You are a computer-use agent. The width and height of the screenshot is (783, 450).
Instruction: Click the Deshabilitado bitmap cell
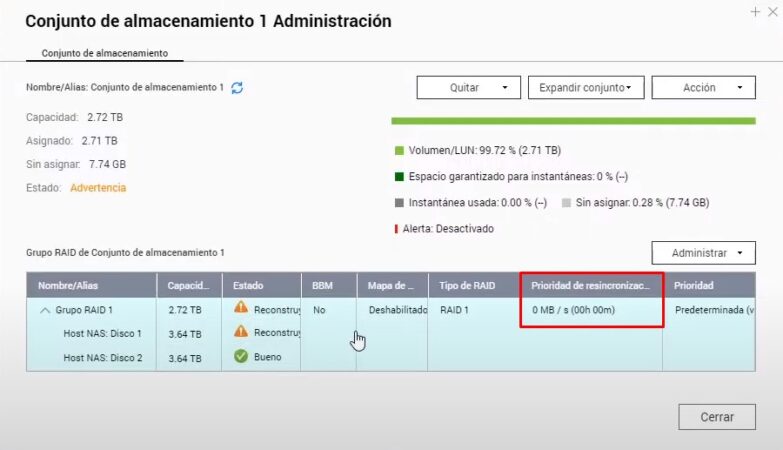pyautogui.click(x=398, y=310)
